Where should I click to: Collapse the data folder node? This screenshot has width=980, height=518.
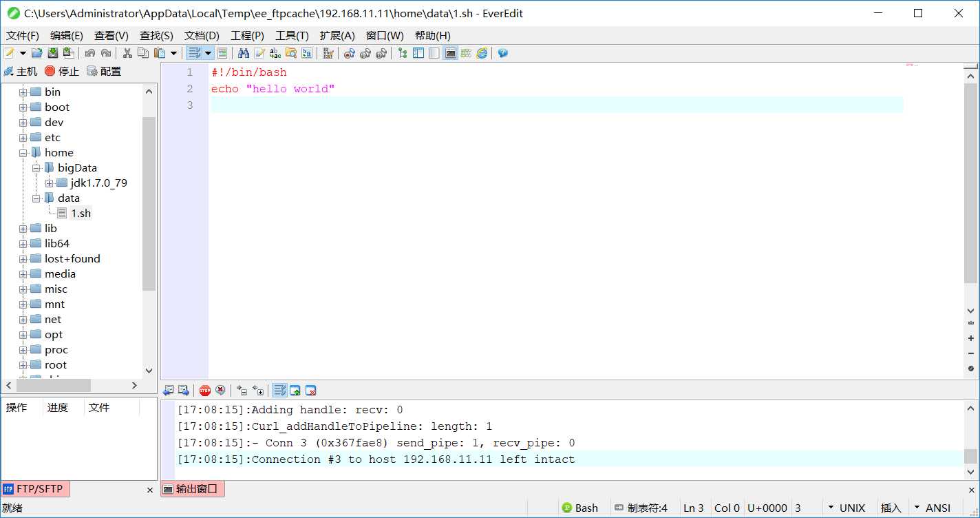tap(36, 198)
